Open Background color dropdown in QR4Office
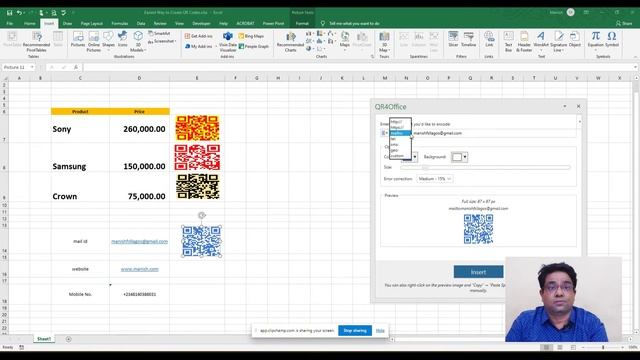The image size is (640, 360). pyautogui.click(x=464, y=157)
